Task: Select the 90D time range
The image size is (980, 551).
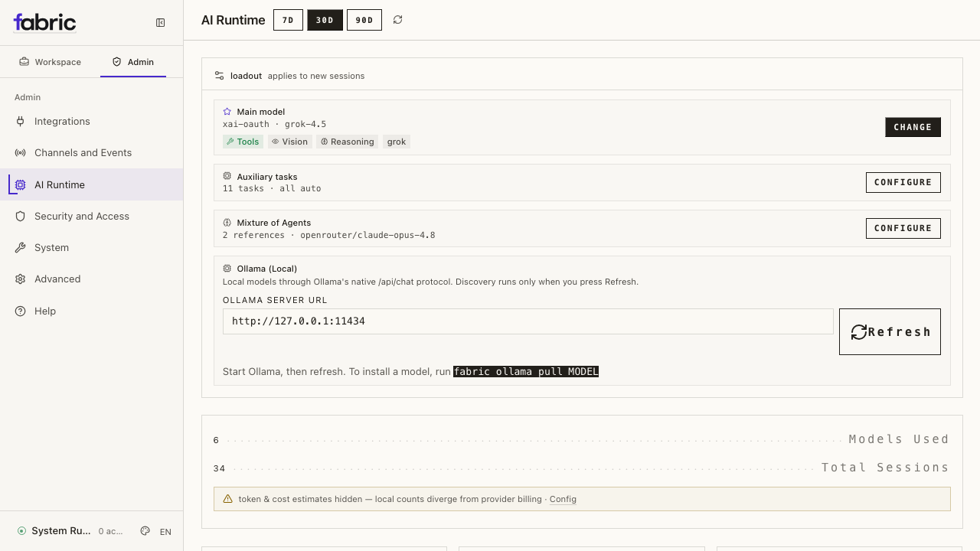Action: pos(364,20)
